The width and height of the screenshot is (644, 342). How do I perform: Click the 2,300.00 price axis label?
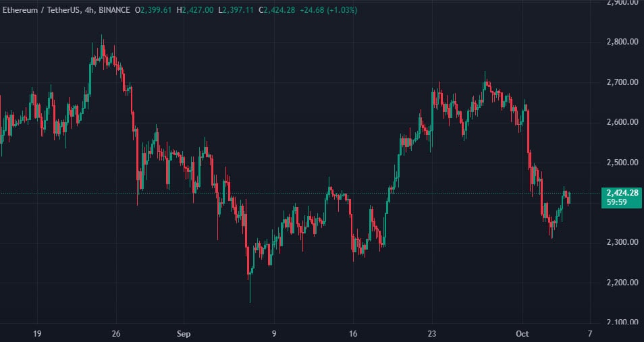click(622, 242)
